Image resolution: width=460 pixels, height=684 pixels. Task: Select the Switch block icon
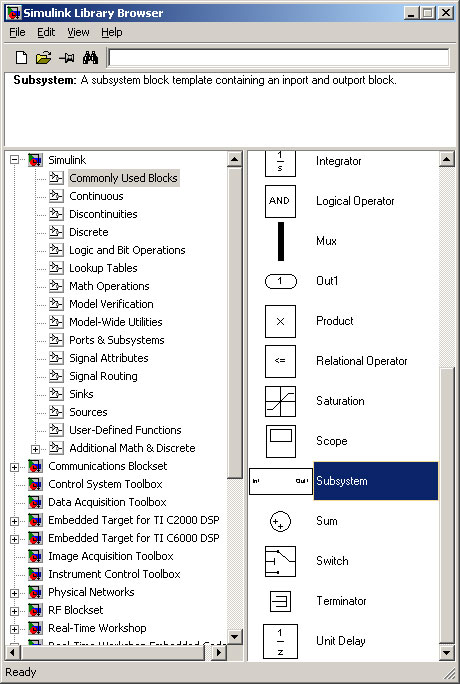click(x=280, y=561)
